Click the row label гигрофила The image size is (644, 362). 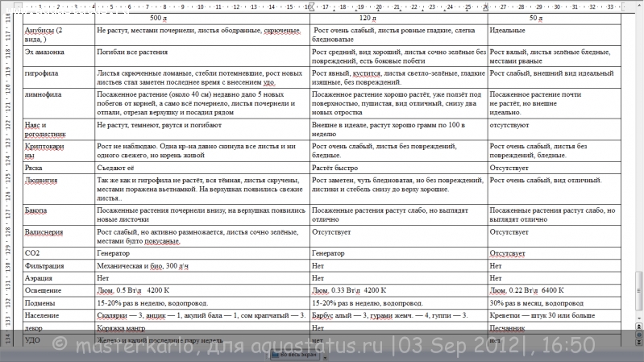coord(41,73)
